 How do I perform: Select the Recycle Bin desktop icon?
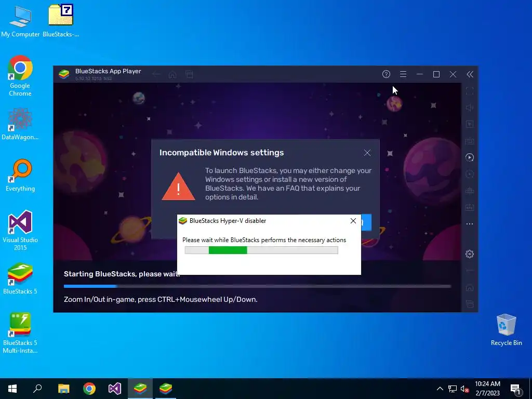(x=506, y=330)
